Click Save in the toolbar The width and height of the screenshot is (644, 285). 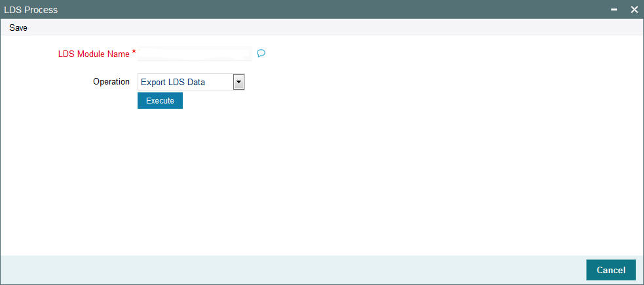point(18,28)
